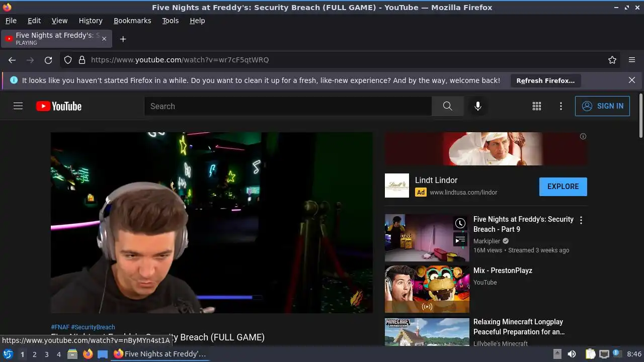Click the EXPLORE button on Lindt ad
644x362 pixels.
tap(563, 187)
